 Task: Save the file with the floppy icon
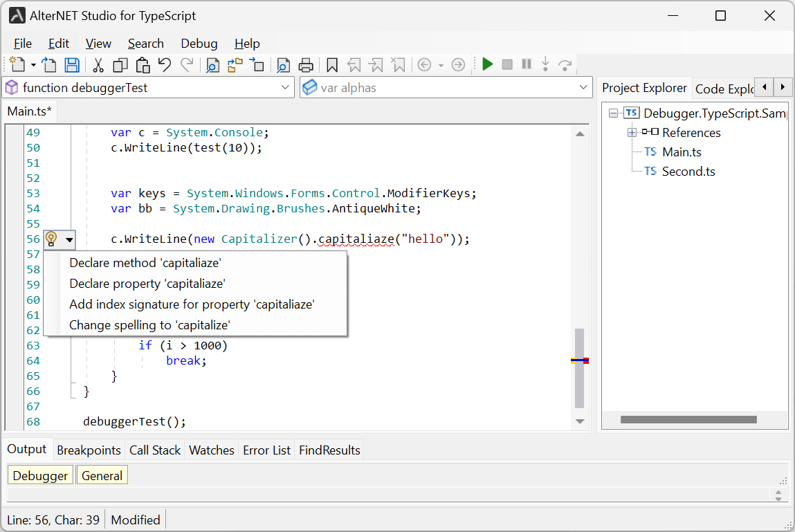(x=72, y=65)
